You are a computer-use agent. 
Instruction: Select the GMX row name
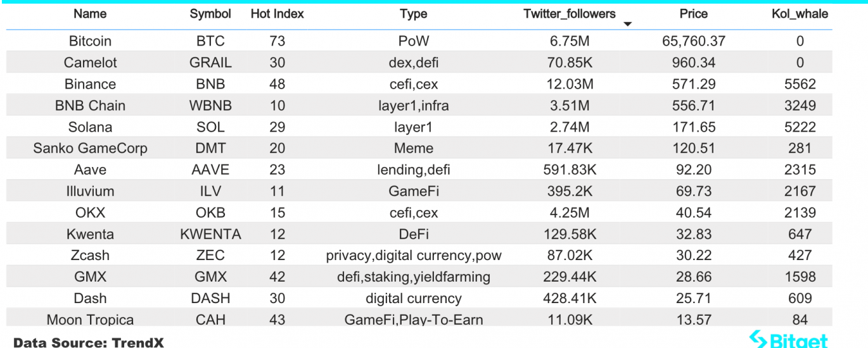click(x=90, y=277)
